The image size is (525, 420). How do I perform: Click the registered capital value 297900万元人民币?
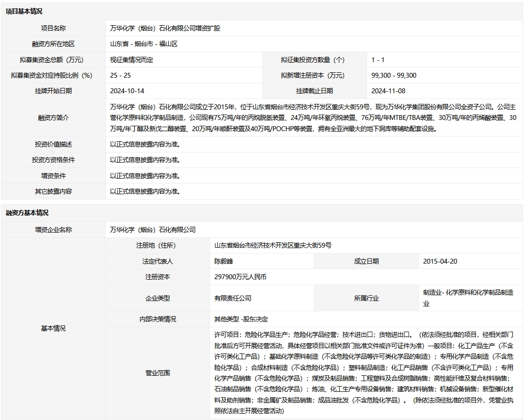pyautogui.click(x=241, y=277)
